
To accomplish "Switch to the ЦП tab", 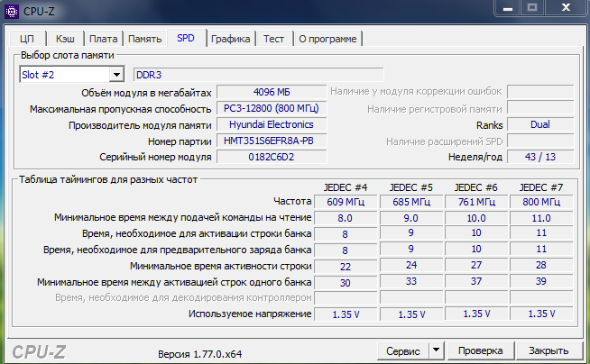I will tap(26, 39).
